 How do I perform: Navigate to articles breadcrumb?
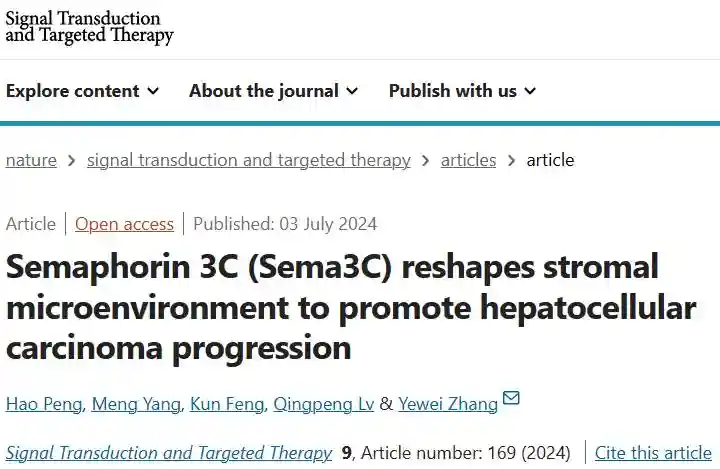click(x=468, y=160)
